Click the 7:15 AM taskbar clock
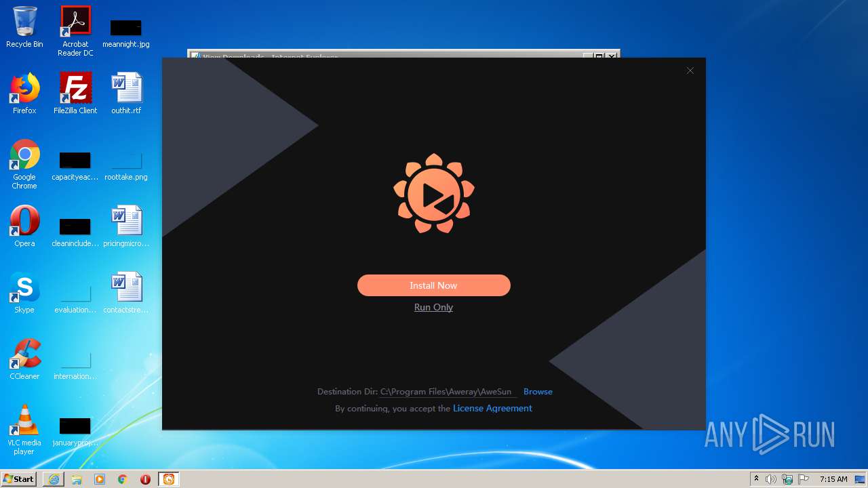The width and height of the screenshot is (868, 488). (x=833, y=479)
